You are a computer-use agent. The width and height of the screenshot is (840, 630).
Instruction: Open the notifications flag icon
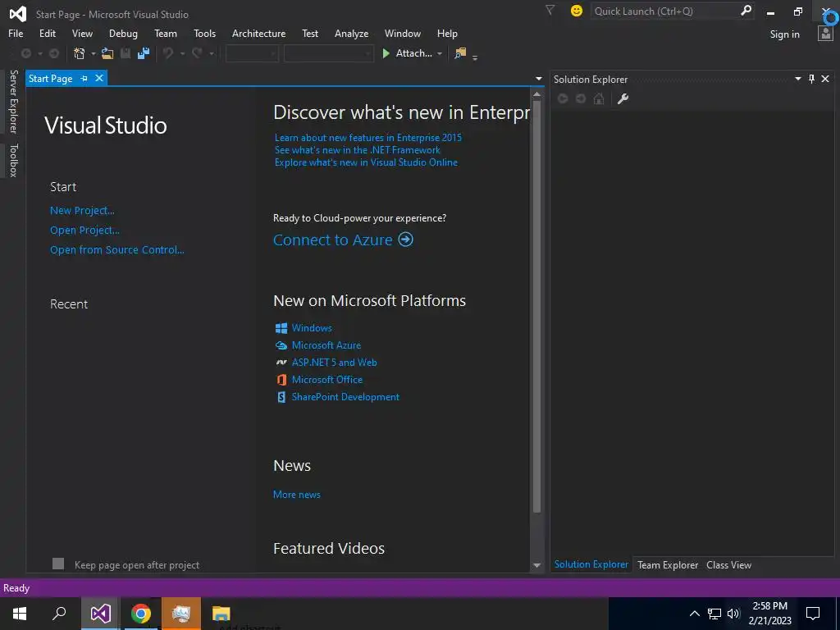pos(550,10)
